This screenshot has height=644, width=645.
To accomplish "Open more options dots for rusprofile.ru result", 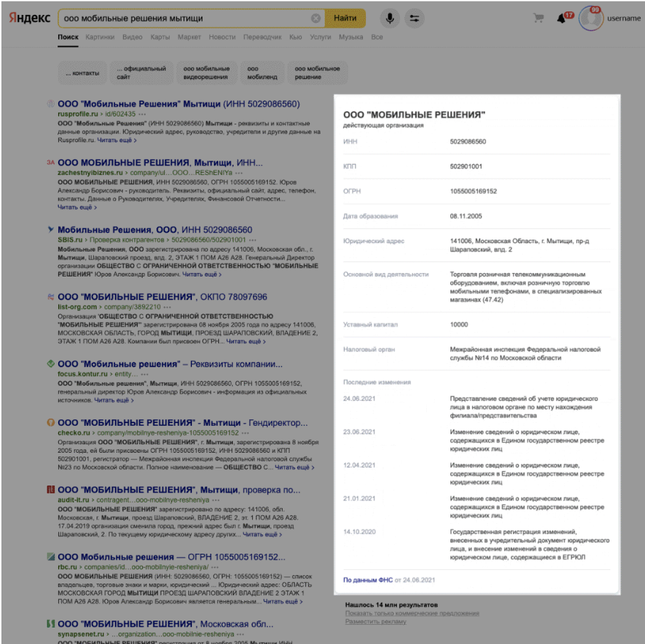I will (x=142, y=114).
